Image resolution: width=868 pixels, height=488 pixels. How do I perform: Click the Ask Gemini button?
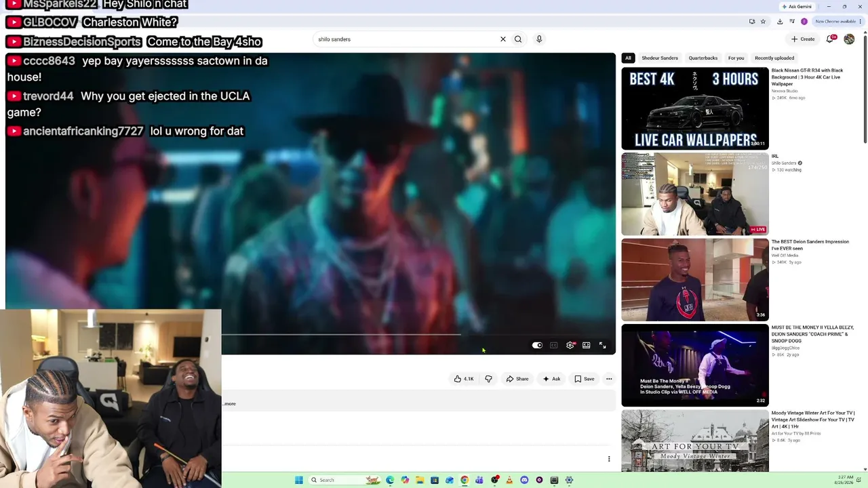tap(797, 7)
